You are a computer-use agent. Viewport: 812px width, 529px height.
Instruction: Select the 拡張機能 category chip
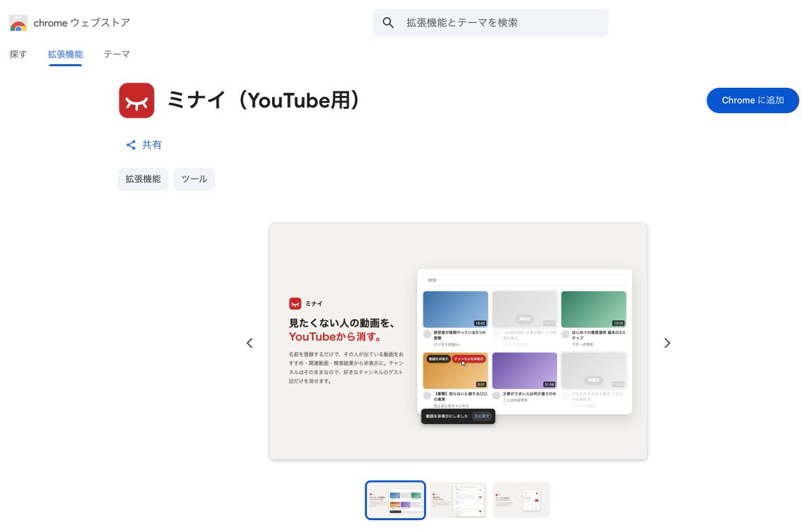[143, 179]
